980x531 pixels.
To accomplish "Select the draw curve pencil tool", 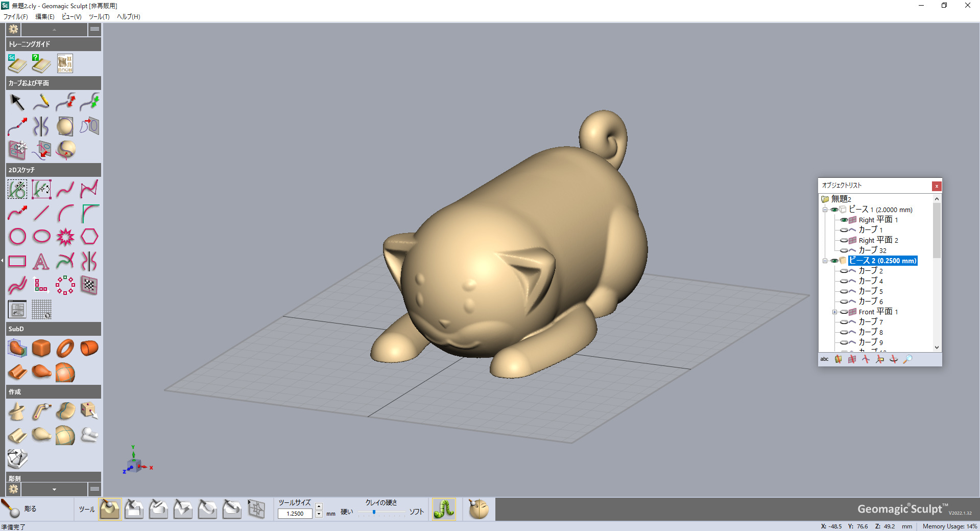I will click(x=41, y=102).
